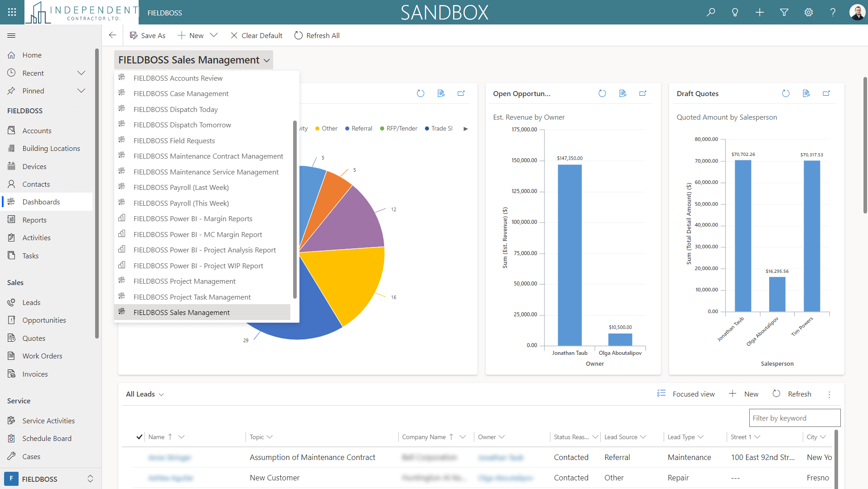Click the search magnifier in header
868x489 pixels.
pos(711,12)
